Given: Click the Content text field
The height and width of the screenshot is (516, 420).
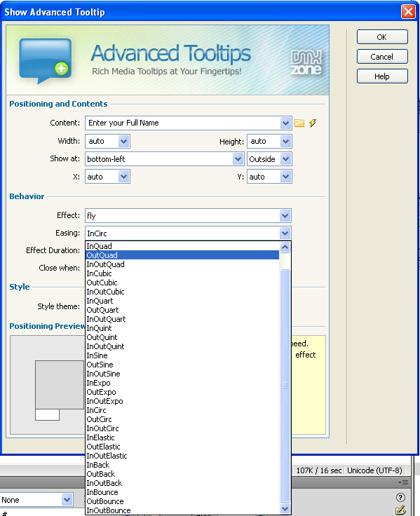Looking at the screenshot, I should [183, 123].
